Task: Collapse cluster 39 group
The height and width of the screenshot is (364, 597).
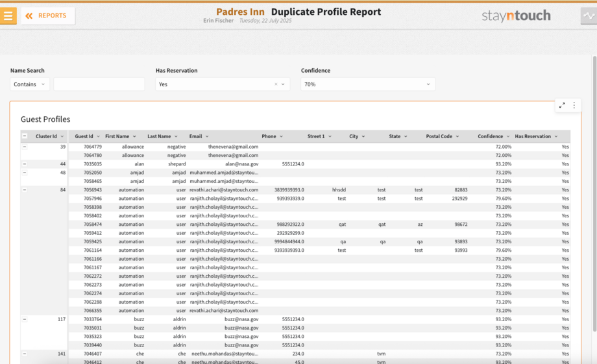Action: coord(25,147)
